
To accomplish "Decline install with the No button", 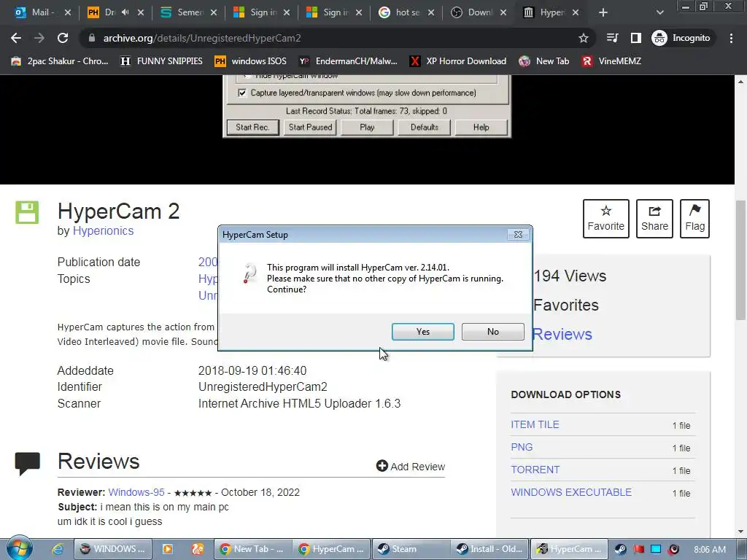I will pyautogui.click(x=492, y=332).
